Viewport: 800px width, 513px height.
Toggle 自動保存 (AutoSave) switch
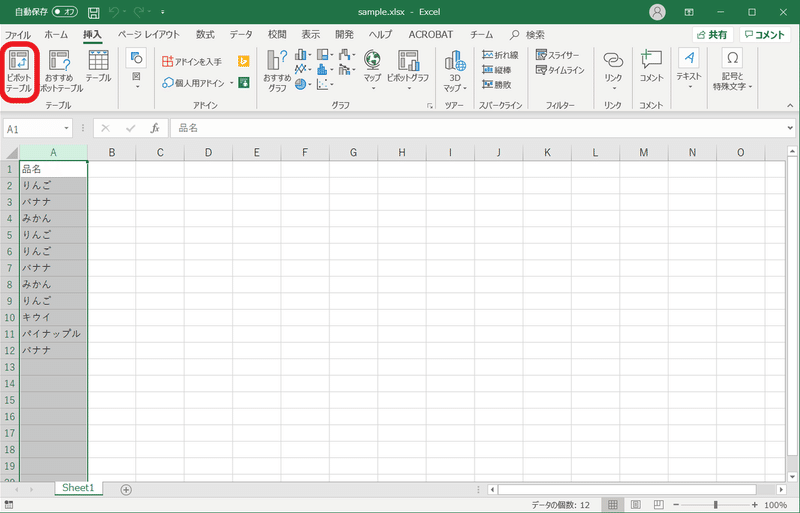(x=65, y=12)
